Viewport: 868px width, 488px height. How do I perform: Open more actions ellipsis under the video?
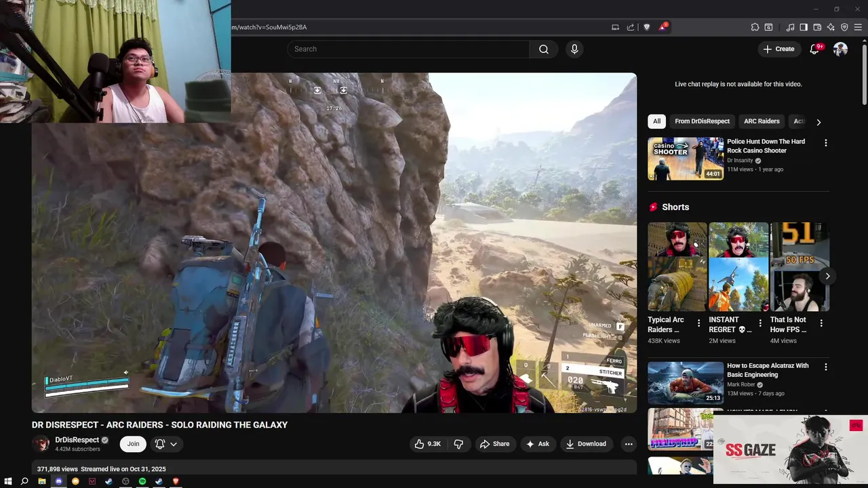[629, 444]
